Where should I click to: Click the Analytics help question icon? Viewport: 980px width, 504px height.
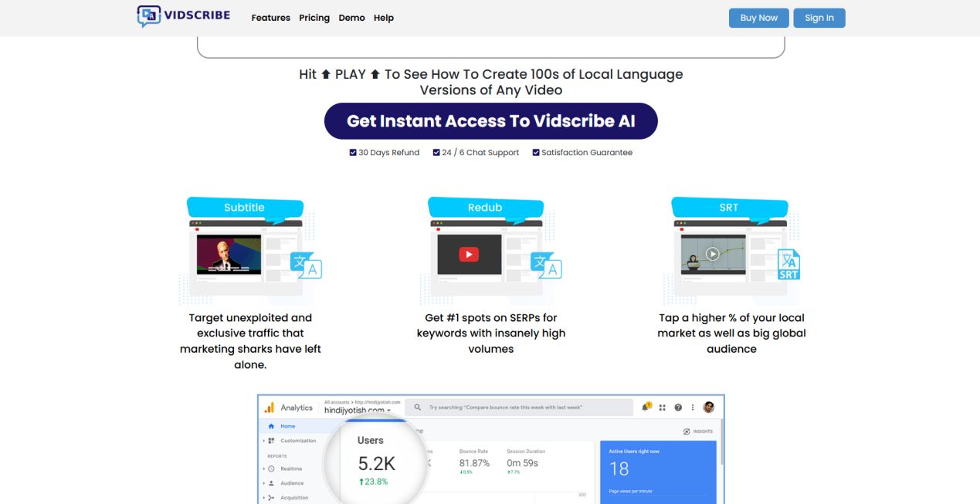pos(678,408)
